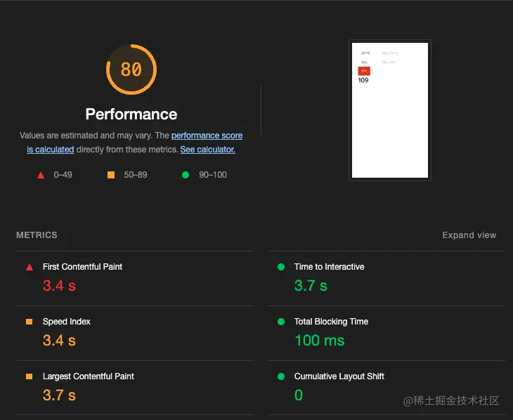
Task: Click green circle beside Total Blocking Time
Action: tap(280, 322)
